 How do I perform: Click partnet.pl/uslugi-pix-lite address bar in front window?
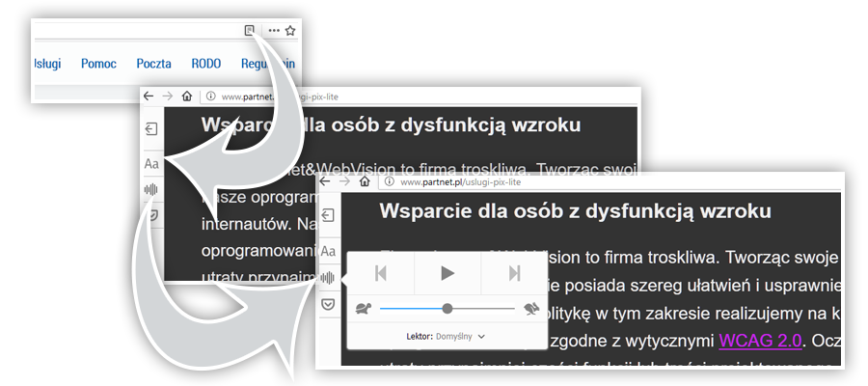[609, 181]
